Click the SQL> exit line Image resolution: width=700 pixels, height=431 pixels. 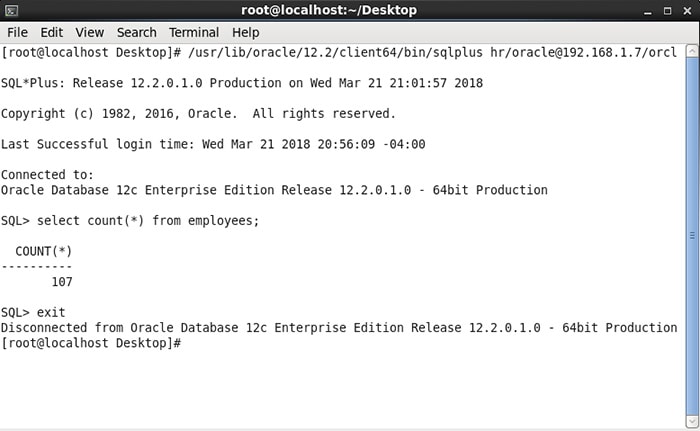[33, 313]
